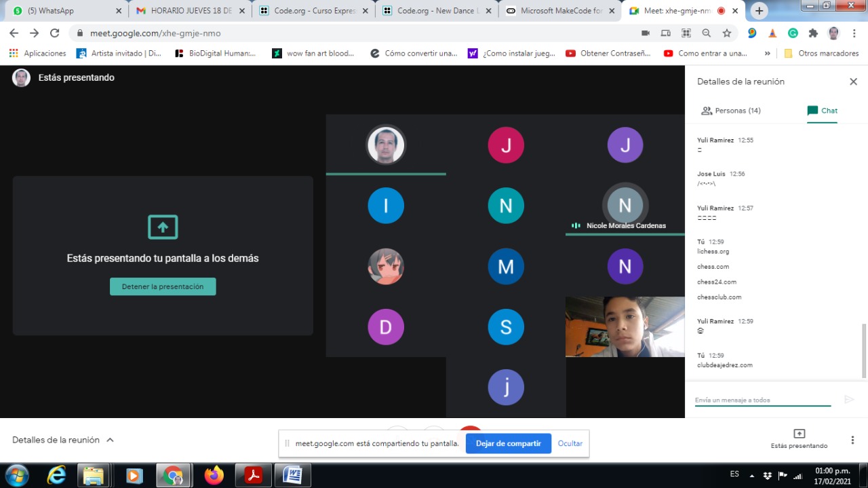Expand the hidden bookmarks overflow chevron
This screenshot has width=868, height=488.
[767, 53]
